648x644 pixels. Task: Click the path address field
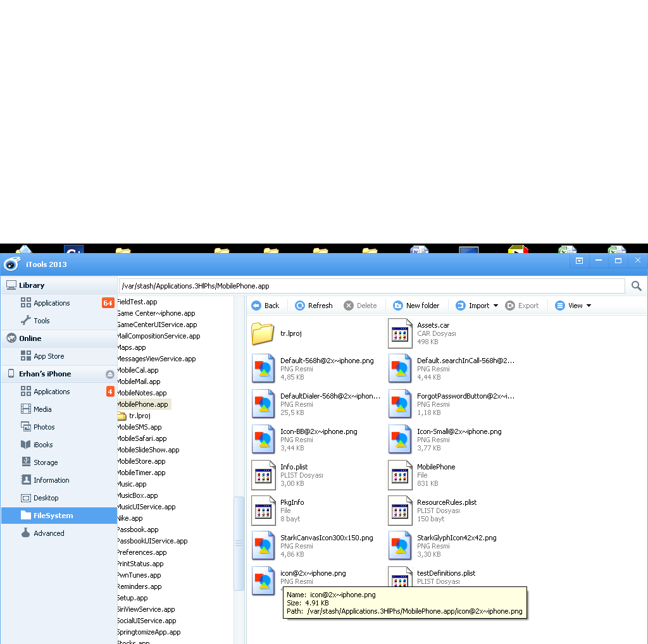click(372, 286)
